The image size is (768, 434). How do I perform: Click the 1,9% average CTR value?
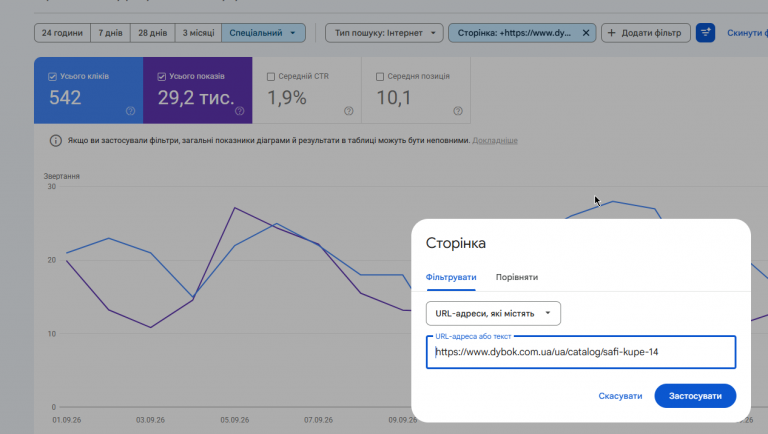point(287,97)
